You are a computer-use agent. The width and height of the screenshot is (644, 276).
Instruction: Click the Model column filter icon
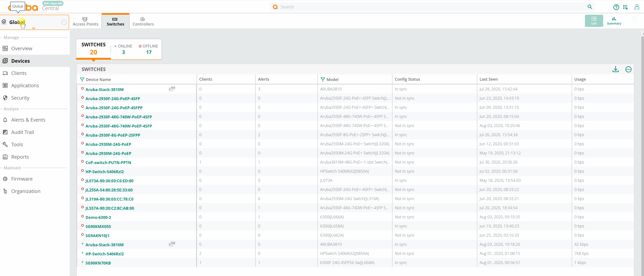coord(323,79)
